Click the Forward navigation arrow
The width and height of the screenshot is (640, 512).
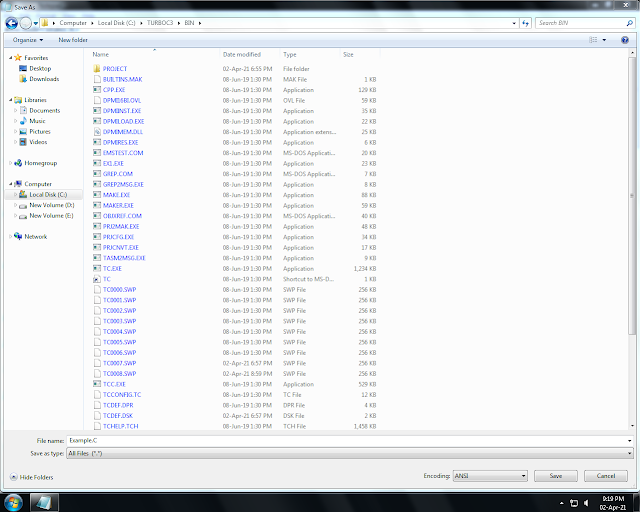[x=26, y=23]
